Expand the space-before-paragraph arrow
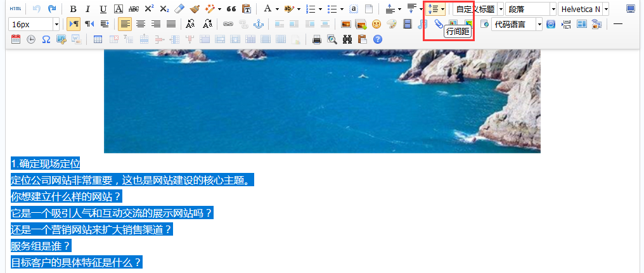The height and width of the screenshot is (273, 644). [x=399, y=9]
